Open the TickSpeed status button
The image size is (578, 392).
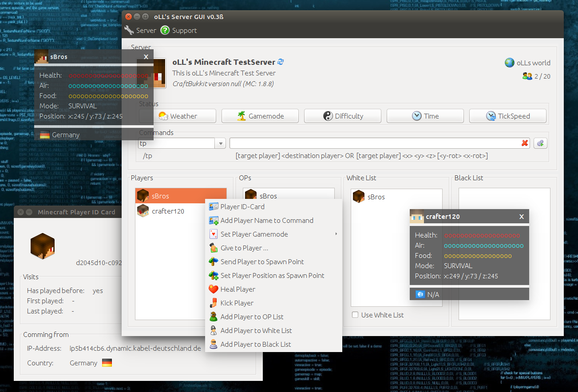coord(508,116)
